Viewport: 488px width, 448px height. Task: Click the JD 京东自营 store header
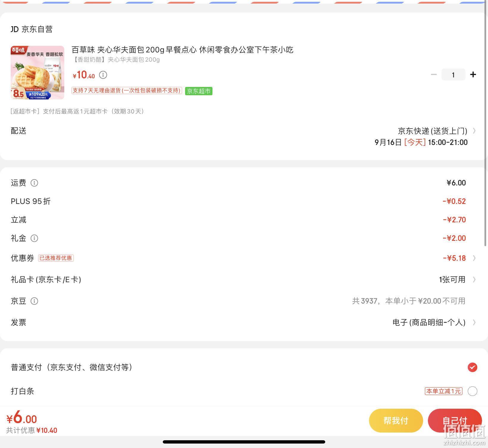(32, 29)
